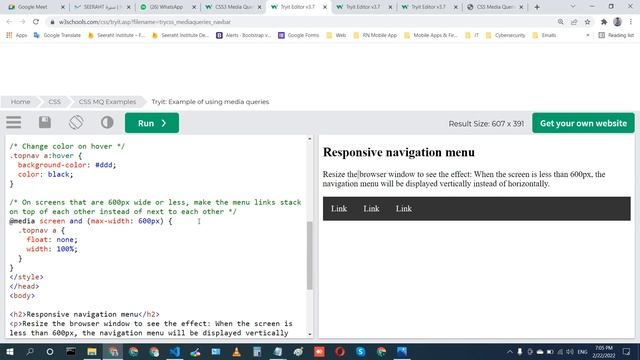
Task: Click the first Link in the result navbar
Action: [339, 209]
